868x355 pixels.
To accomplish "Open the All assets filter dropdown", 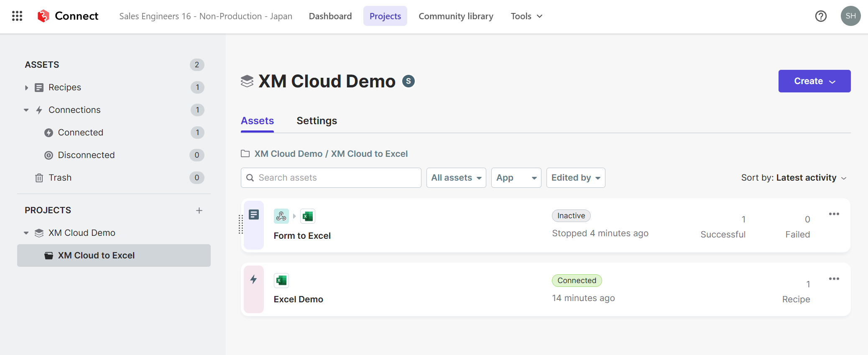I will coord(456,178).
